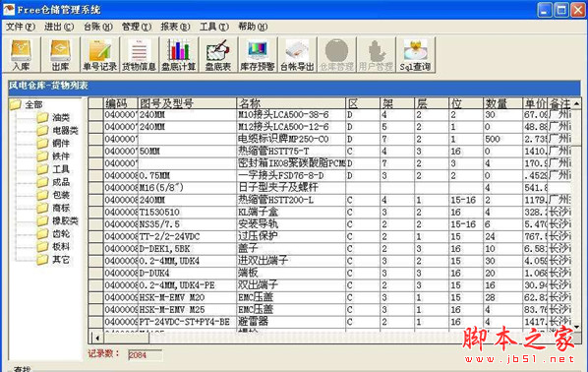Click the 名称 column header
The image size is (588, 372).
pos(291,103)
